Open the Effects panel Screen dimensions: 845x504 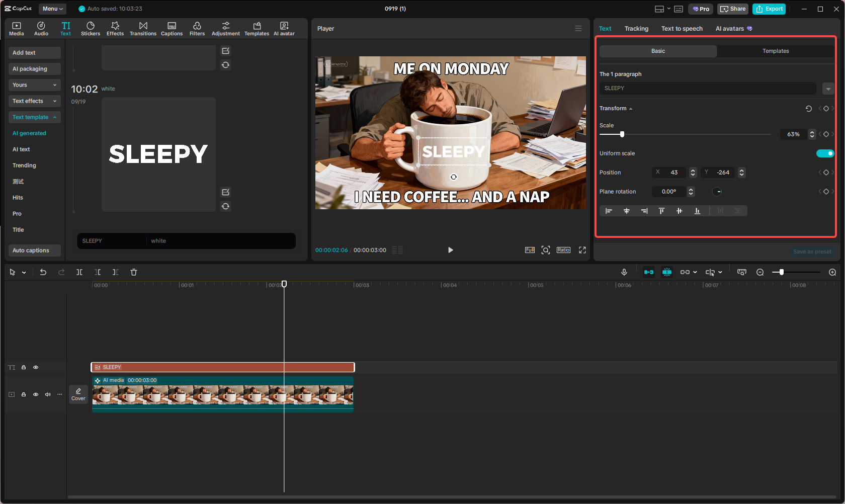click(x=115, y=28)
